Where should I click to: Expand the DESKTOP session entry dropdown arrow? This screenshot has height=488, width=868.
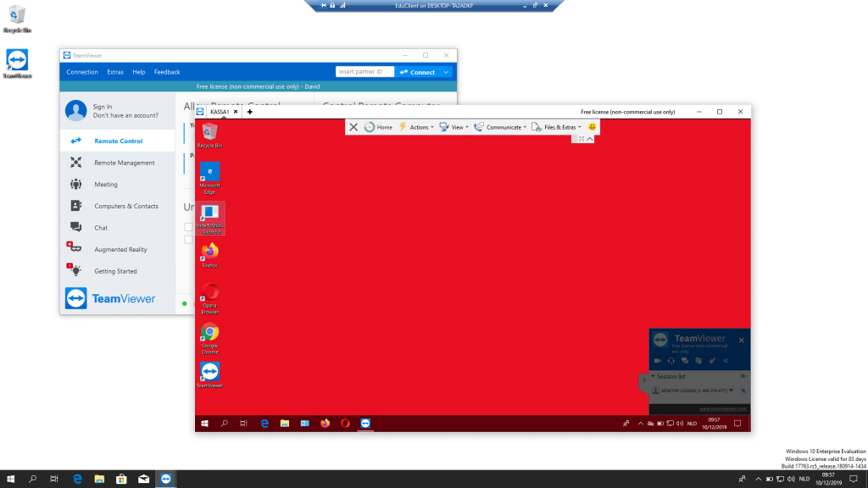tap(732, 391)
